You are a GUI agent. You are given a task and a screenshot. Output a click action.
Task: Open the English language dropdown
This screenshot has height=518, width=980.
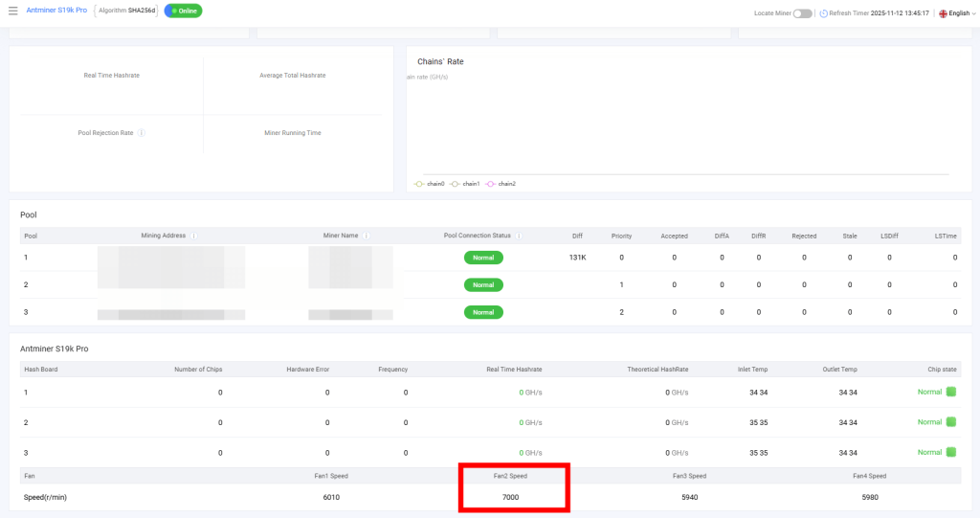[957, 13]
